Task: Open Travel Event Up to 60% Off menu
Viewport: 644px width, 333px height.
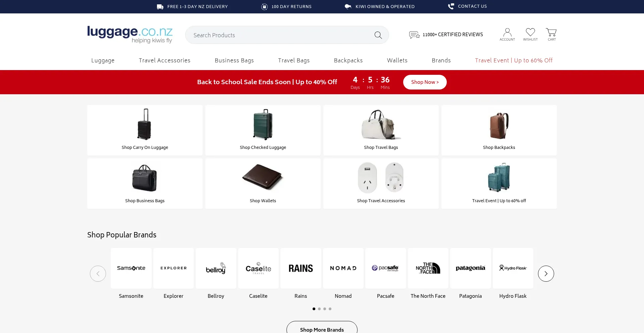Action: (514, 60)
